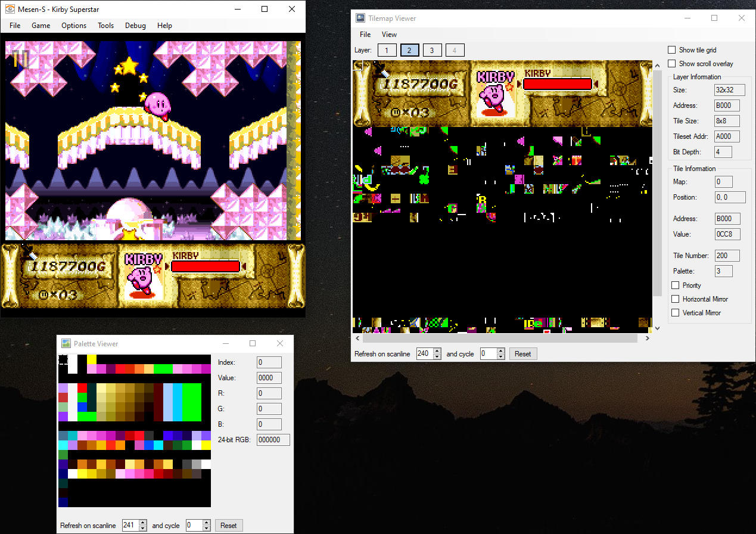Select the dashed-outline black swatch at palette index 0
The width and height of the screenshot is (756, 534).
(63, 359)
